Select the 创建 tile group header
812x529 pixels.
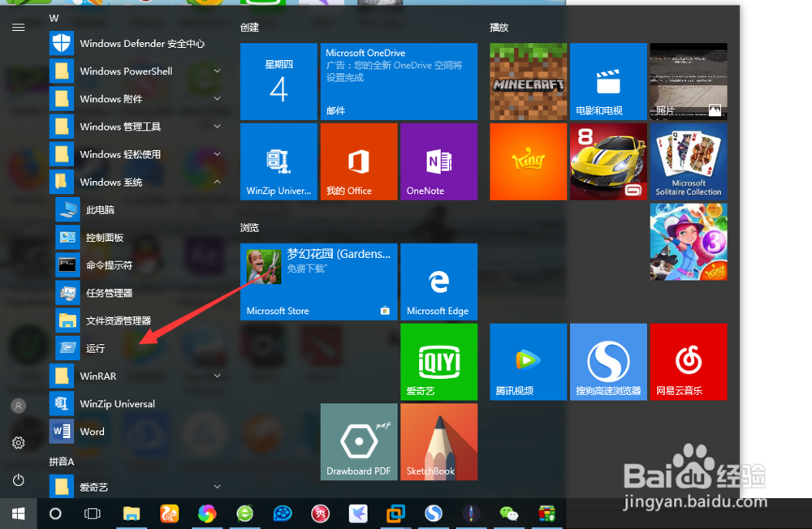(249, 28)
